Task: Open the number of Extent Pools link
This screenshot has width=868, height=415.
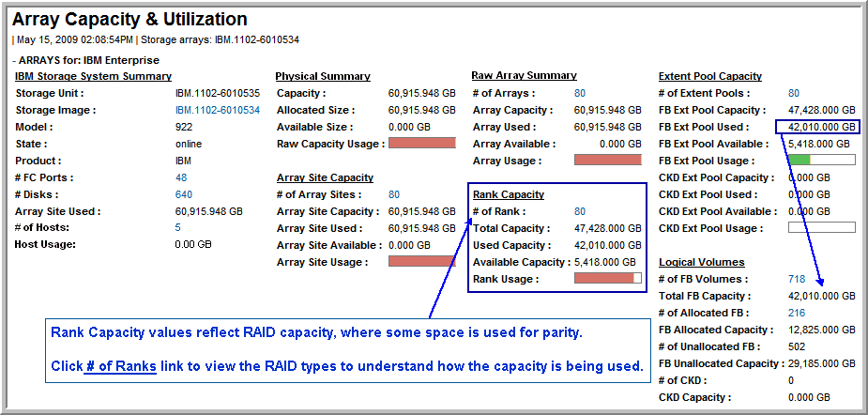Action: [794, 93]
